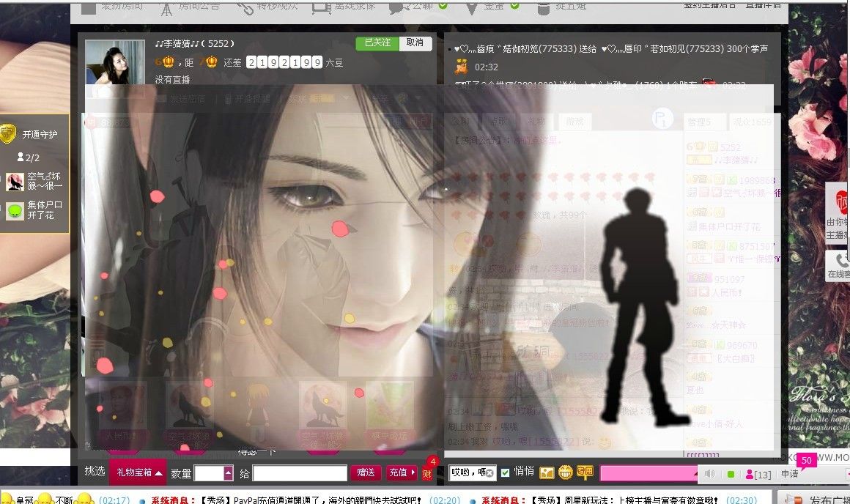Viewport: 850px width, 504px height.
Task: Click the 给 gift recipient input field
Action: click(x=300, y=474)
